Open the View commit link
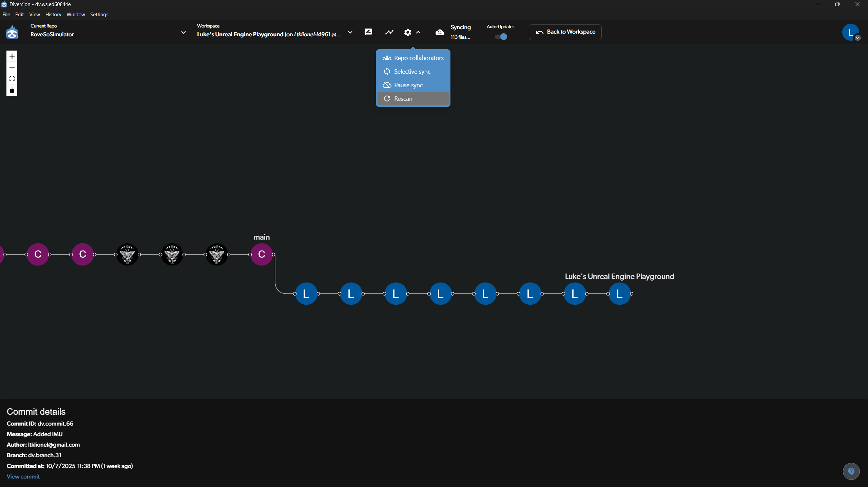Image resolution: width=868 pixels, height=487 pixels. tap(23, 476)
